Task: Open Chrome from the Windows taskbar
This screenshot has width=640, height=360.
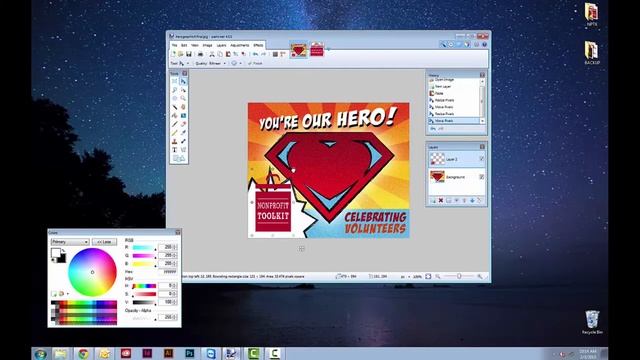Action: (83, 354)
